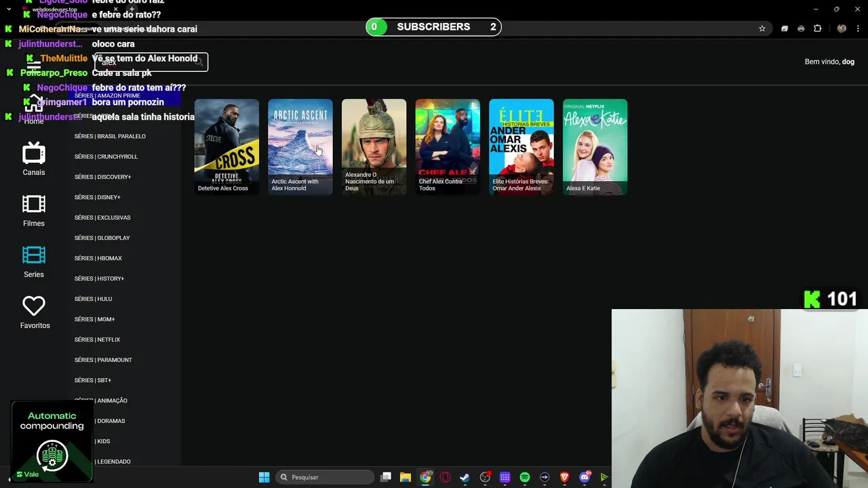
Task: Choose the KIDS series category
Action: click(x=102, y=441)
